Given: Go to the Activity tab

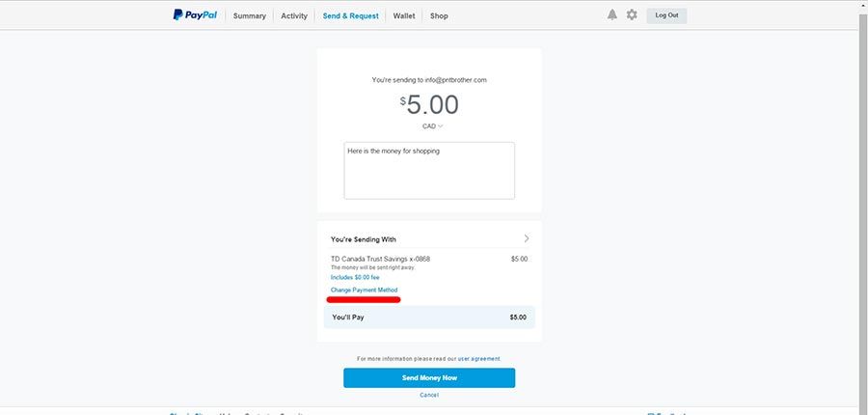Looking at the screenshot, I should pyautogui.click(x=294, y=16).
